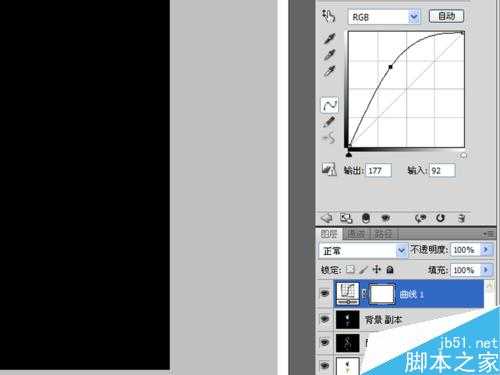The width and height of the screenshot is (500, 375).
Task: Select the 曲线 1 curves adjustment thumbnail
Action: [x=347, y=294]
